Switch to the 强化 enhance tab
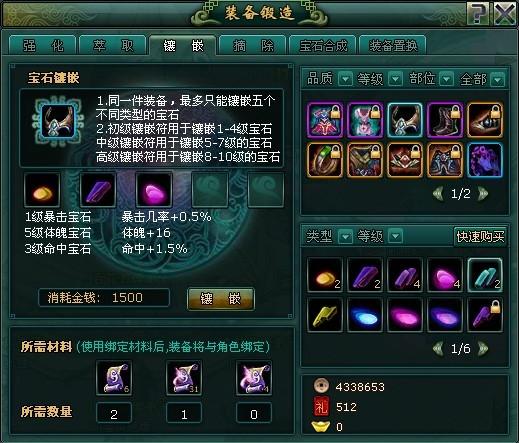519x443 pixels. click(43, 45)
